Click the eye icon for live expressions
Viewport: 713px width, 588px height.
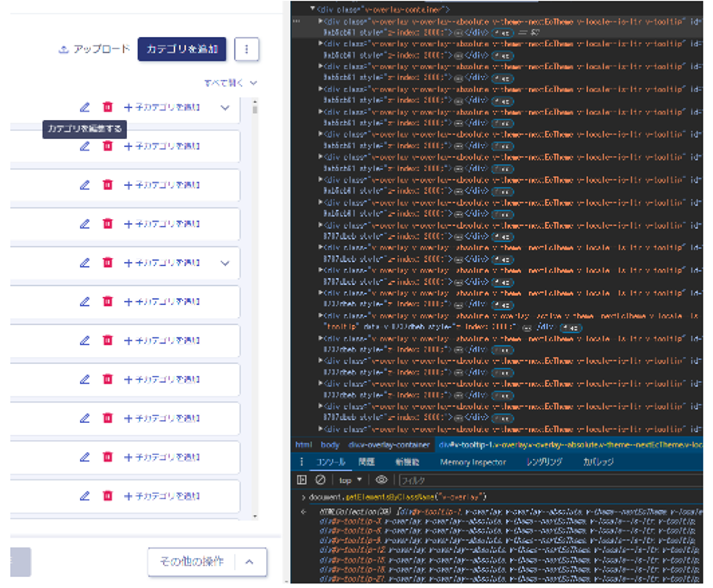[x=381, y=480]
